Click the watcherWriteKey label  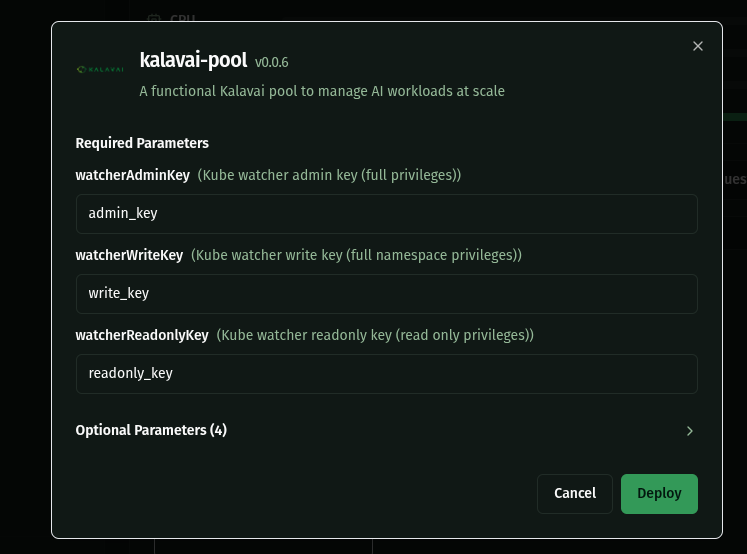pos(130,255)
